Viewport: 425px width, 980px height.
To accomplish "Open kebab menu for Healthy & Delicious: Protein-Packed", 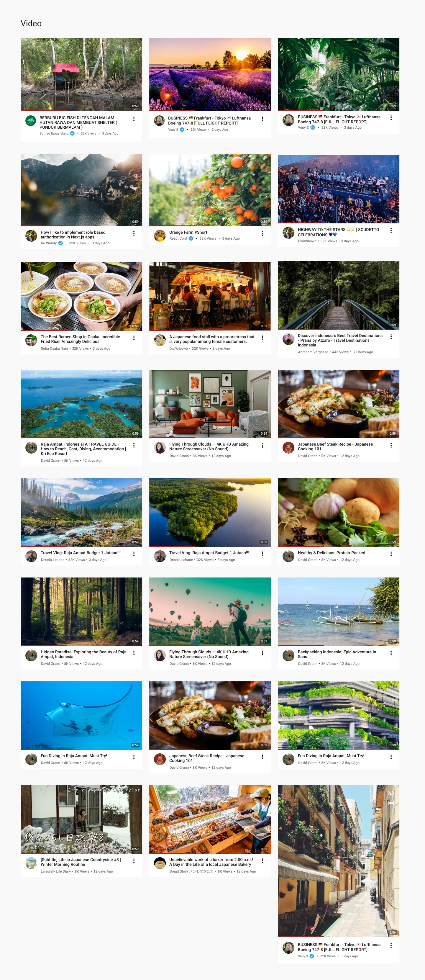I will point(391,554).
